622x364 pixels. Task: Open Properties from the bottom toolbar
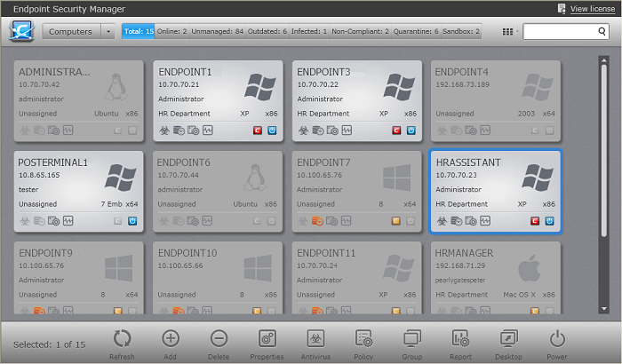pos(267,339)
